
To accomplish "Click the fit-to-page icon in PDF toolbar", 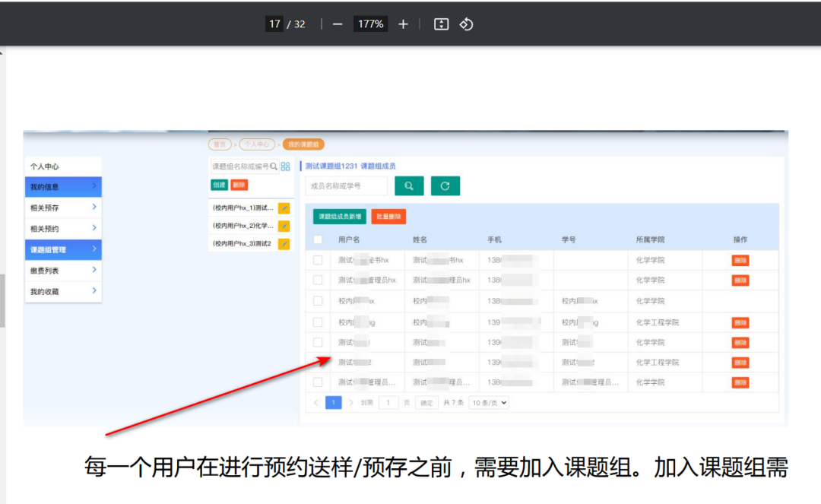I will tap(441, 24).
